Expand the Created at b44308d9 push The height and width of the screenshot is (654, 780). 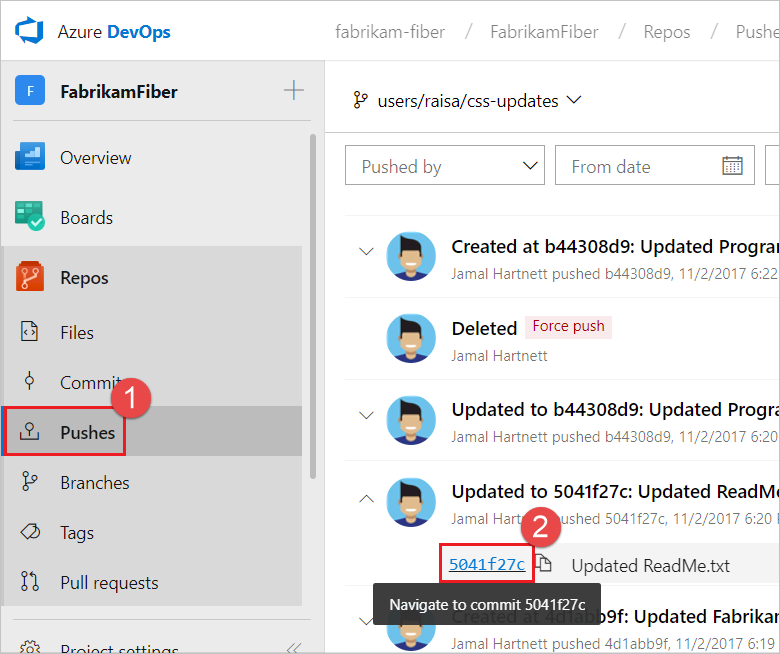coord(366,252)
